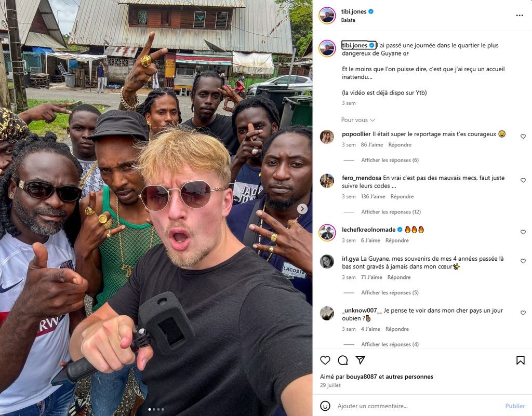532x416 pixels.
Task: Expand Afficher les réponses (12)
Action: coord(391,212)
